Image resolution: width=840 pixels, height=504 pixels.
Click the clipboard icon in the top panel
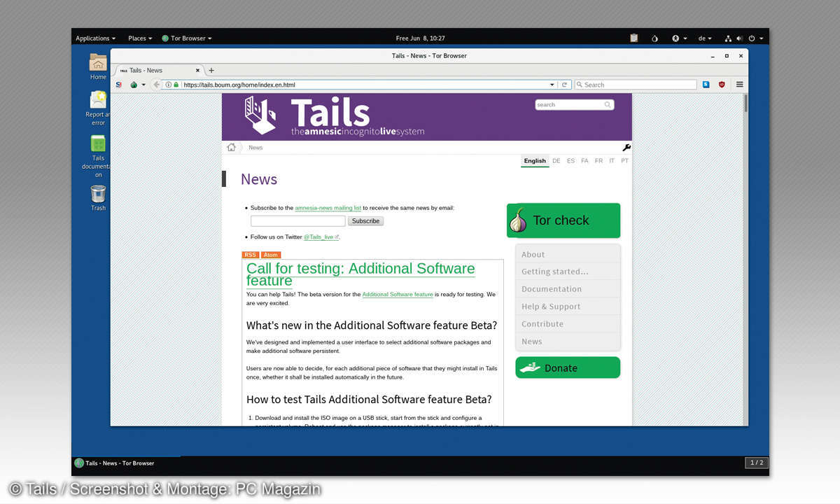tap(633, 38)
